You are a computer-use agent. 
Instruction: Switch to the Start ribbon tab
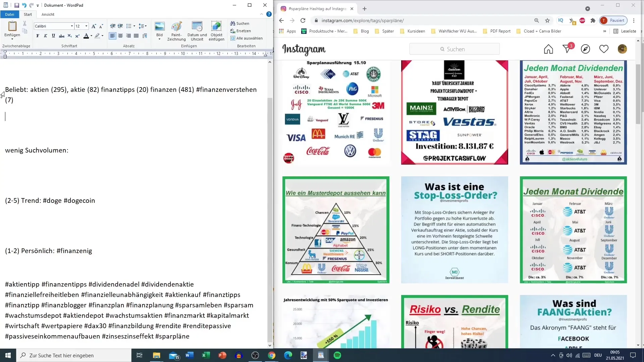28,14
